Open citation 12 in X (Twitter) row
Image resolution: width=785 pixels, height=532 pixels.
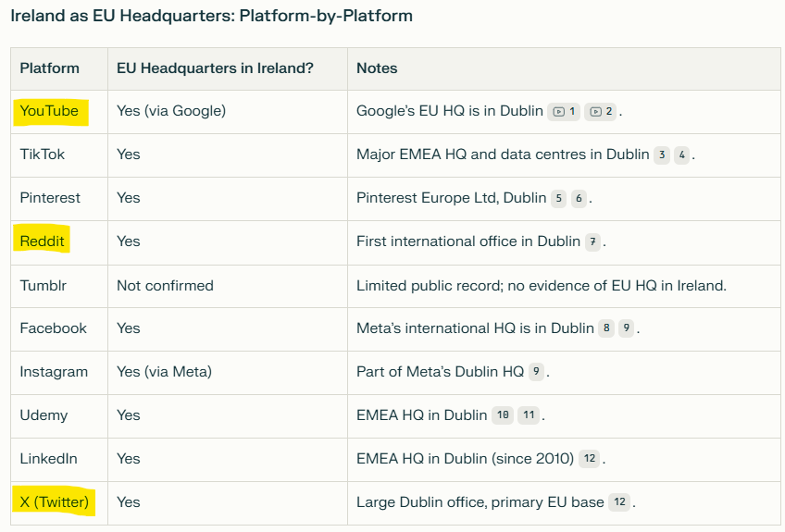pyautogui.click(x=619, y=502)
